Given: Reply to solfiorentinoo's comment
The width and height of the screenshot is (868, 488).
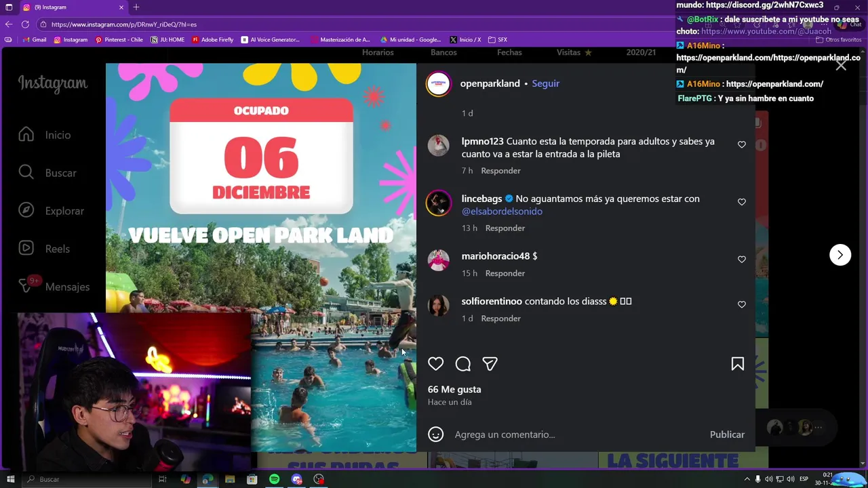Looking at the screenshot, I should pyautogui.click(x=500, y=319).
